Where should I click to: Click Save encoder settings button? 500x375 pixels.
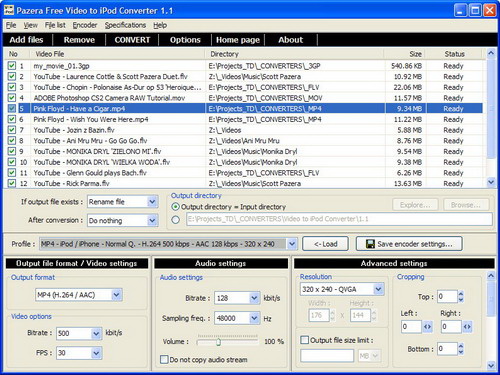409,244
